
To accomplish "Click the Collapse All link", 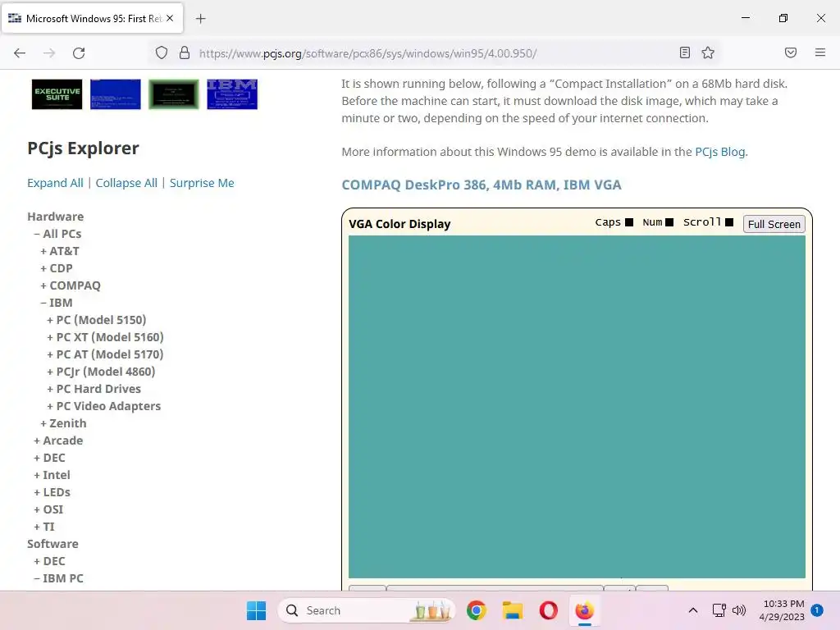I will [126, 183].
